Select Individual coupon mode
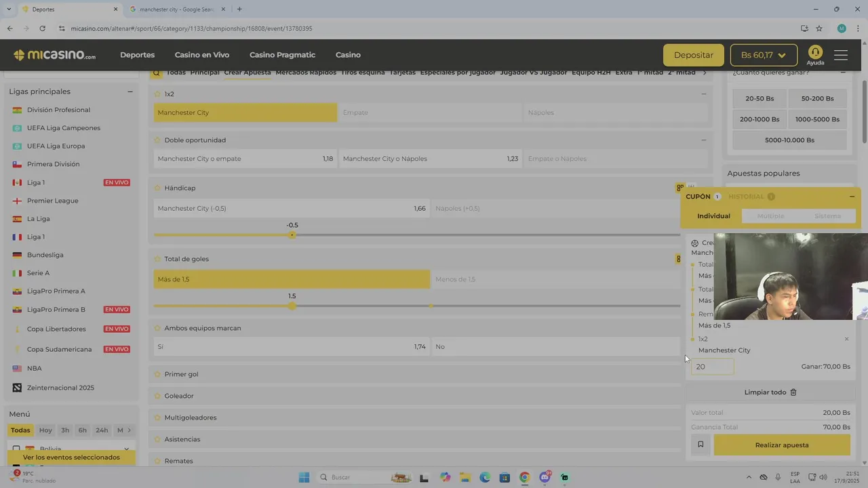Screen dimensions: 868x488 (713, 216)
